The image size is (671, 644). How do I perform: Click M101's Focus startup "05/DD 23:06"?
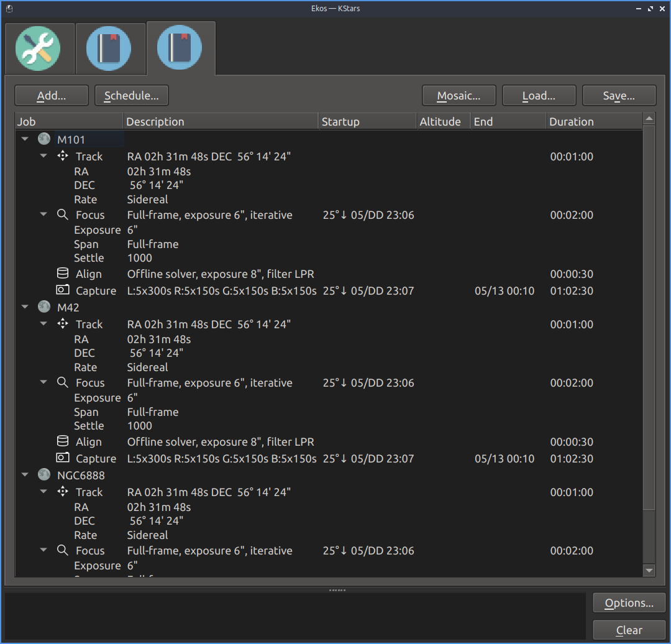click(x=383, y=215)
